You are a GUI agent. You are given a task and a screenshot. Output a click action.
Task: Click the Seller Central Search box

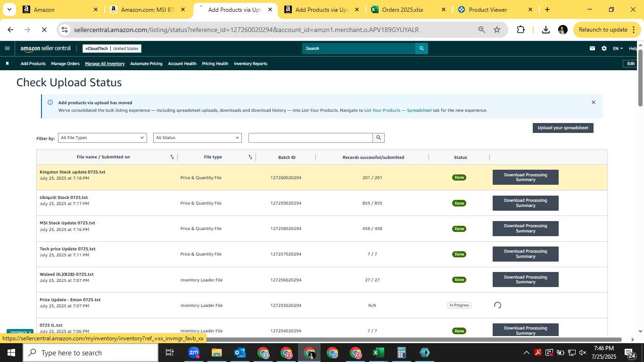point(359,48)
